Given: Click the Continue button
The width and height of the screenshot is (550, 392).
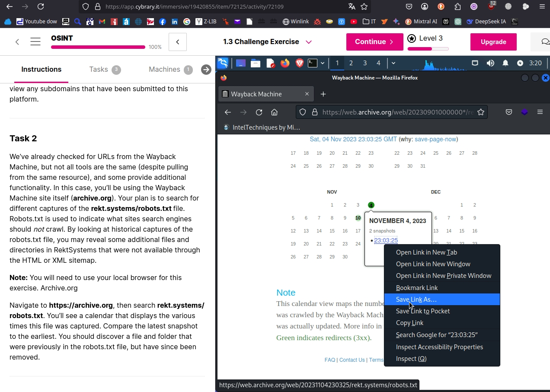Looking at the screenshot, I should (x=374, y=42).
